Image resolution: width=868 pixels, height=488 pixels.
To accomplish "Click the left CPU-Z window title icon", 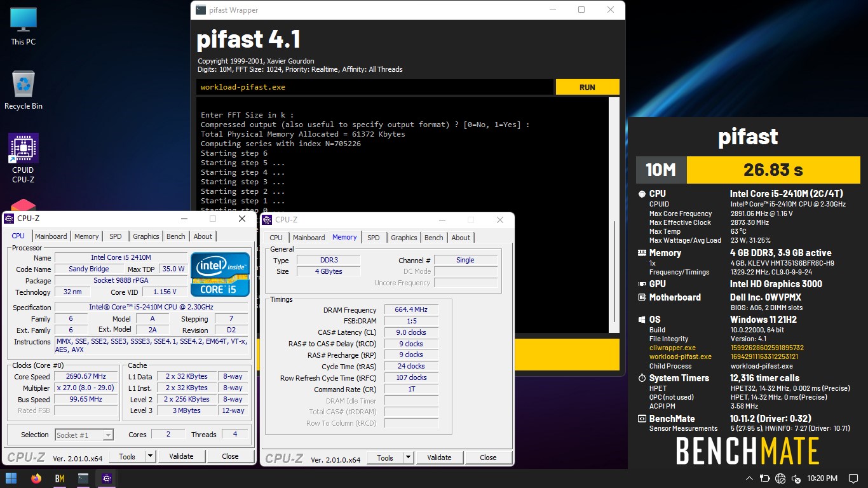I will 9,219.
